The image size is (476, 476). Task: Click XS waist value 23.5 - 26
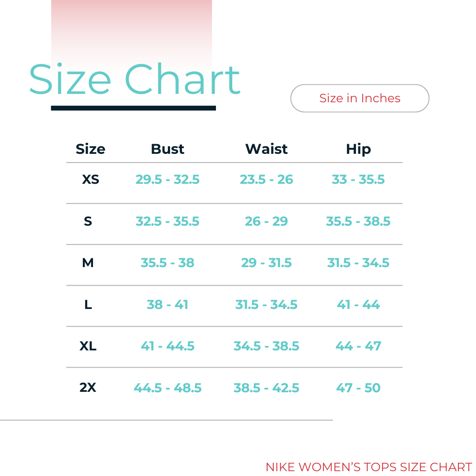pyautogui.click(x=266, y=180)
